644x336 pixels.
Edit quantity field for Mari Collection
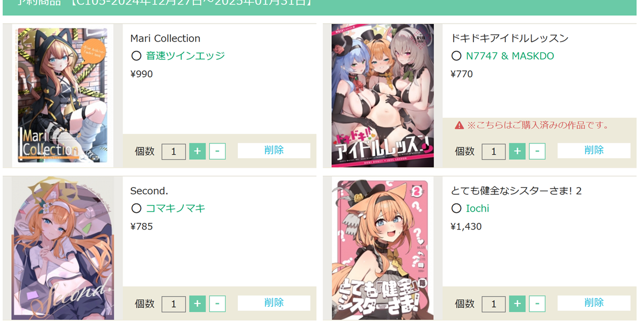[173, 151]
